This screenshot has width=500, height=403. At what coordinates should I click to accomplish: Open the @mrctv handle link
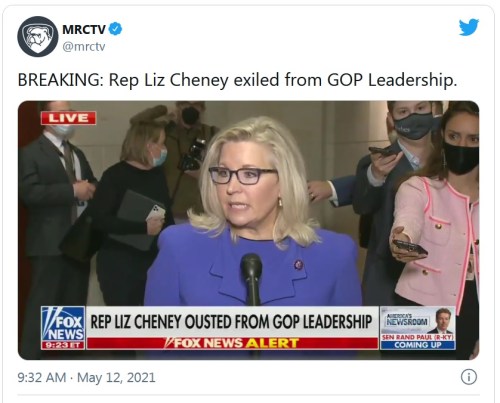84,46
